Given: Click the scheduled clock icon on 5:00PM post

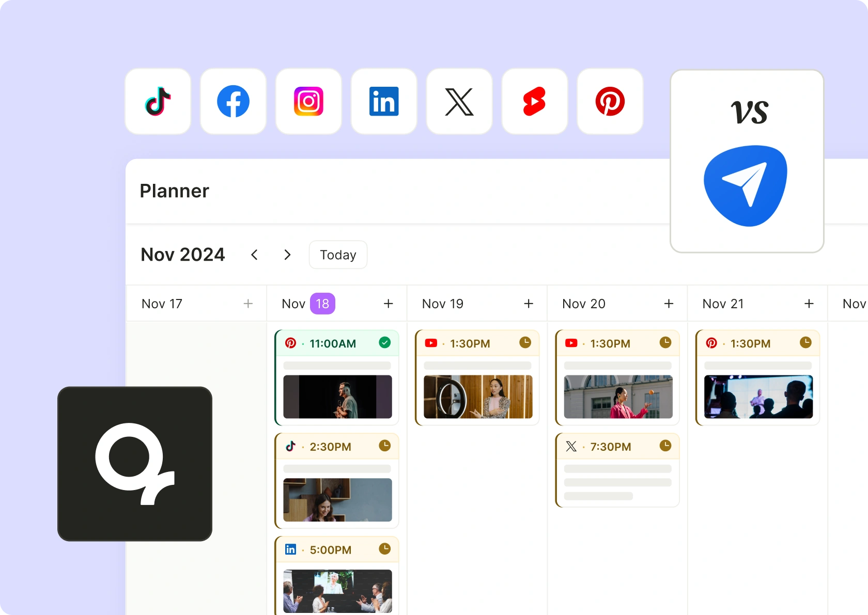Looking at the screenshot, I should [385, 549].
